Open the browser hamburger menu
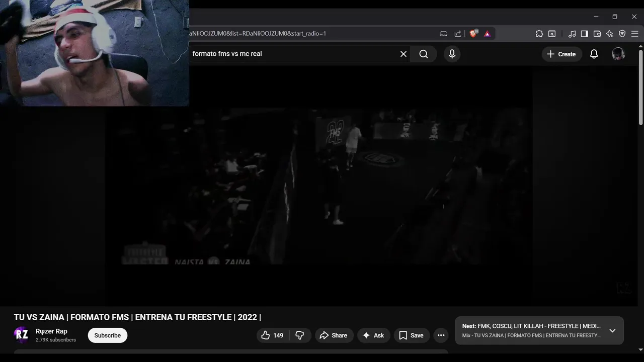Screen dimensions: 644x362 pyautogui.click(x=635, y=34)
